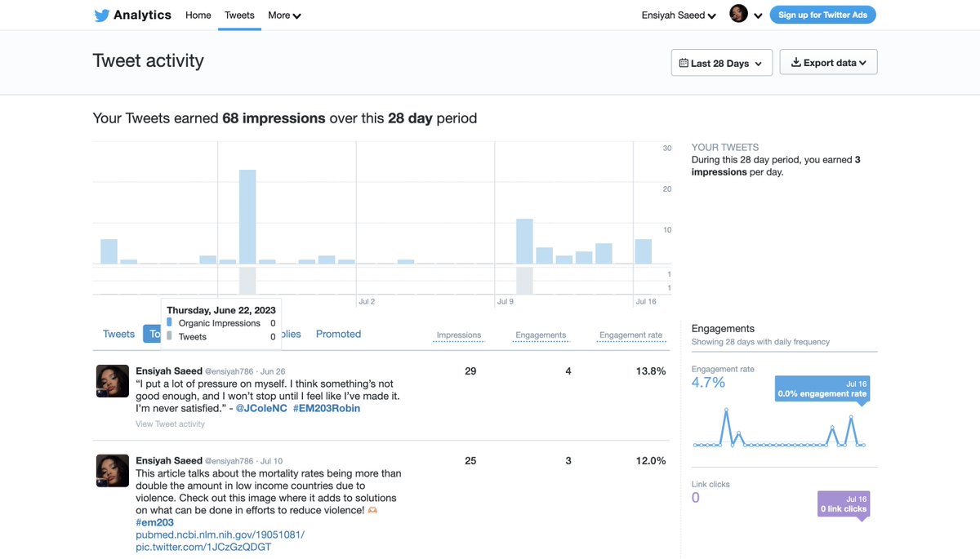
Task: Click the first impressions bar on the left
Action: (109, 251)
